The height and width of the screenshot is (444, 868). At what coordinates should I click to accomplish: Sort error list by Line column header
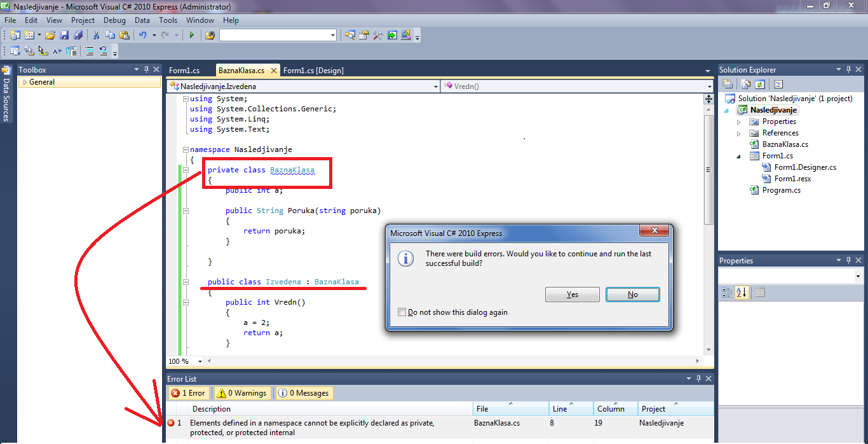(x=571, y=409)
